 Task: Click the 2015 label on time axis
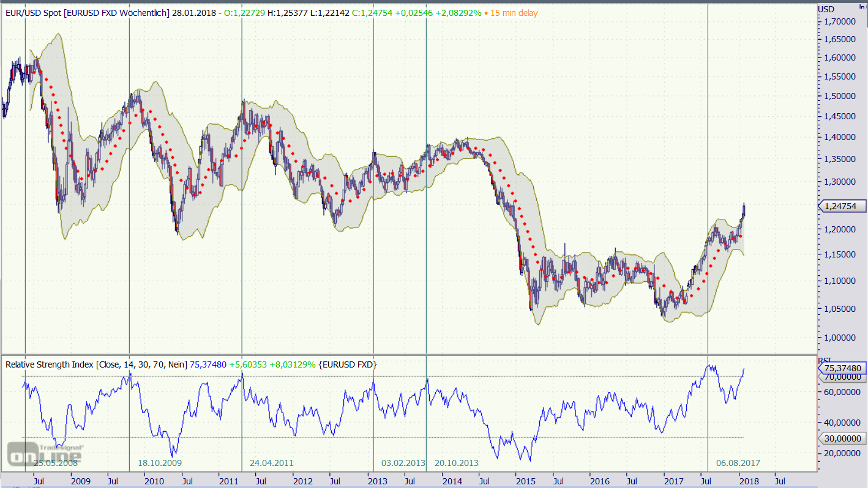[x=526, y=481]
